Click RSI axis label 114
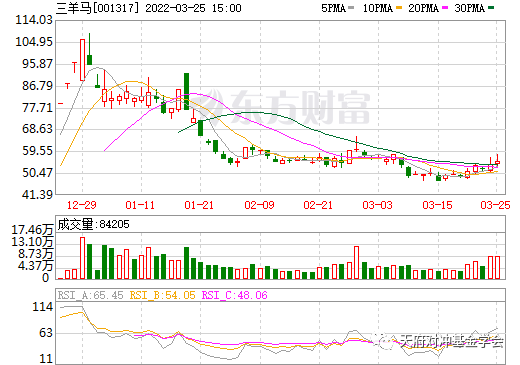This screenshot has height=365, width=520. point(43,307)
